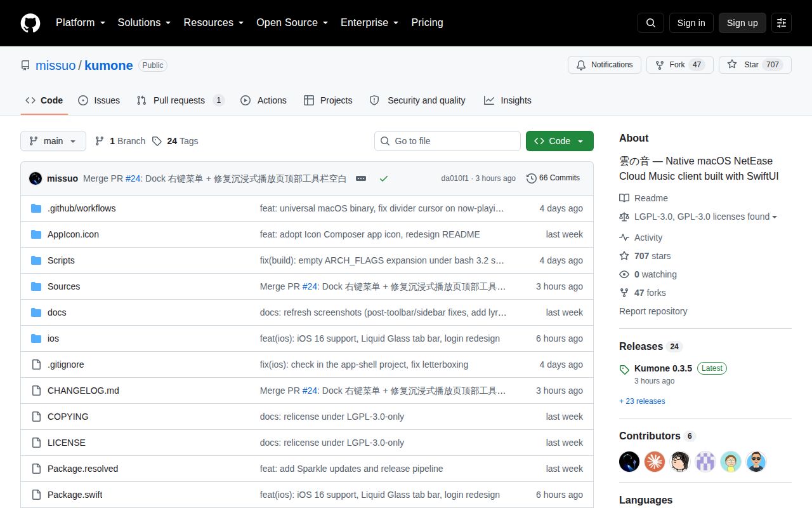Click Report repository
Screen dimensions: 812x508
coord(653,311)
